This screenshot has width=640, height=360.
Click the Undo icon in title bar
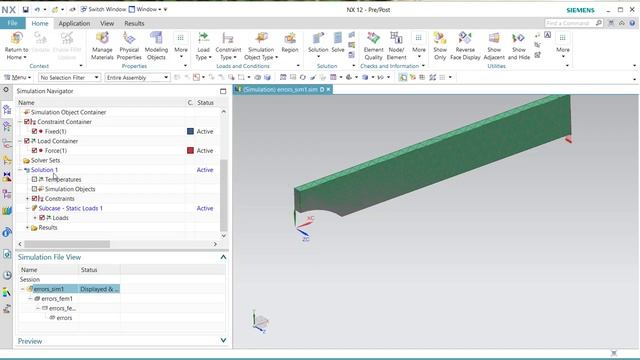tap(37, 9)
